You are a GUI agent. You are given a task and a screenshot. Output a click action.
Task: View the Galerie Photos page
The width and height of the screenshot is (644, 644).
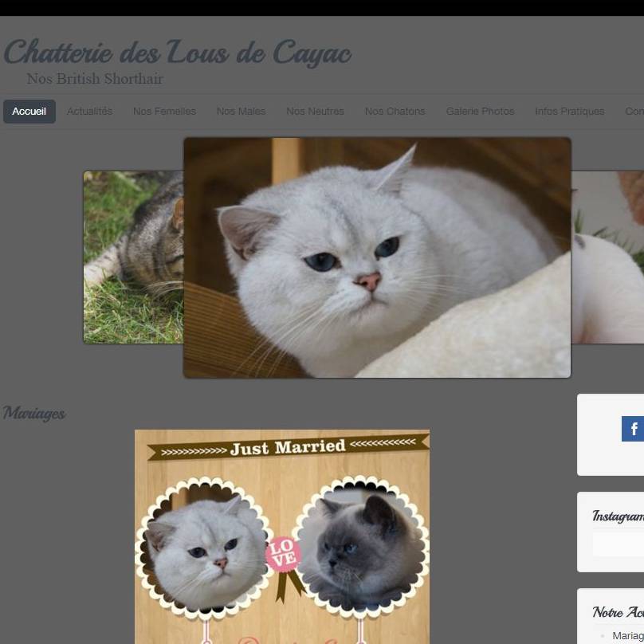[x=480, y=112]
